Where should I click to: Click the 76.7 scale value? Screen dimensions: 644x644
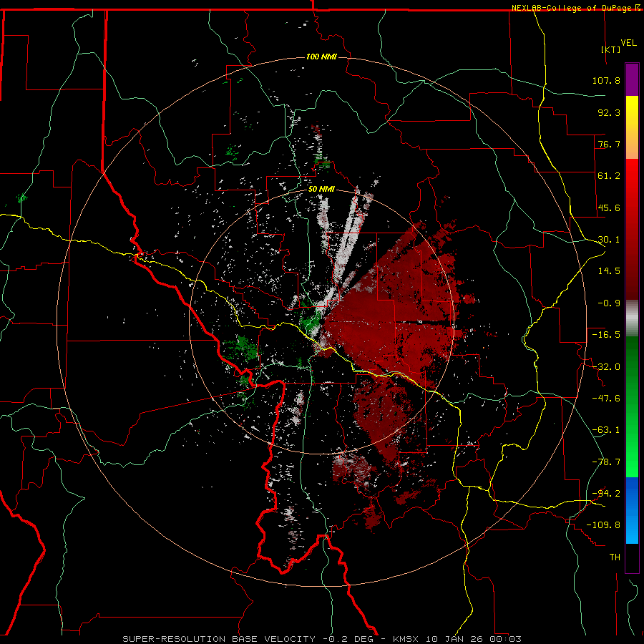[x=609, y=144]
